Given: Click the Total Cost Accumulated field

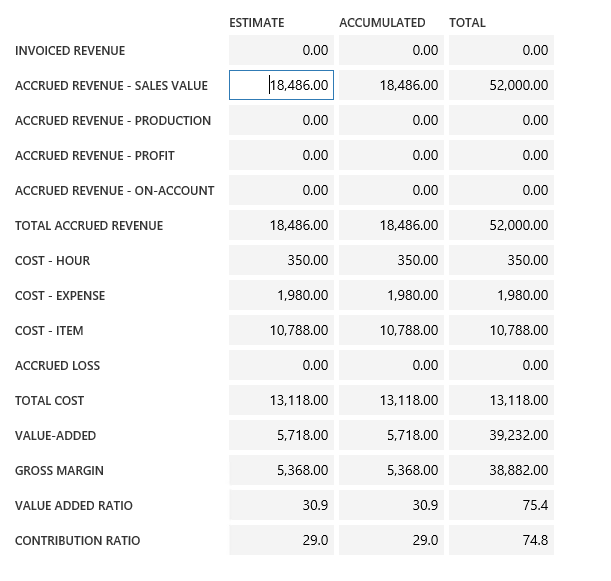Looking at the screenshot, I should [x=391, y=400].
